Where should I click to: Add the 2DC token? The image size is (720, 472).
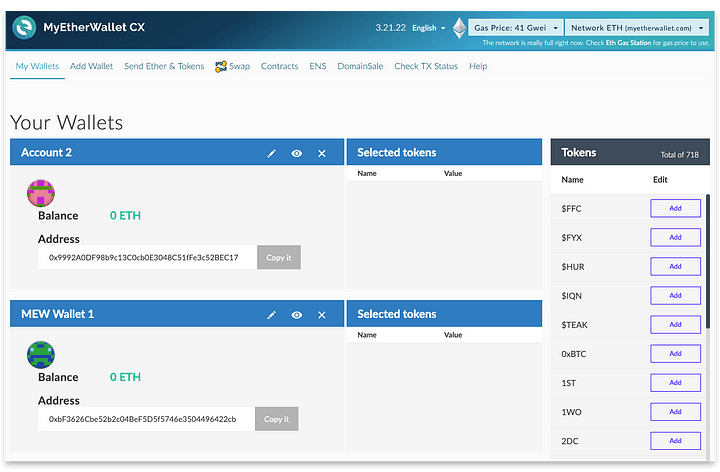coord(675,441)
